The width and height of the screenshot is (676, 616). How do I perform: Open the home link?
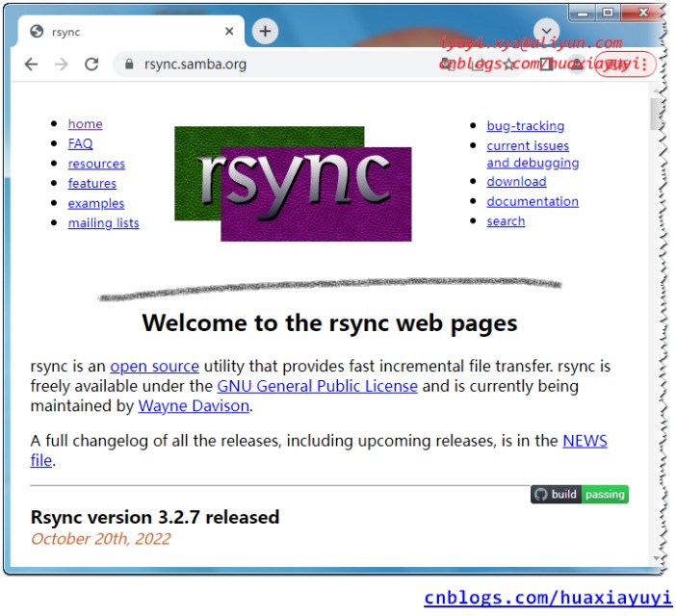[85, 123]
